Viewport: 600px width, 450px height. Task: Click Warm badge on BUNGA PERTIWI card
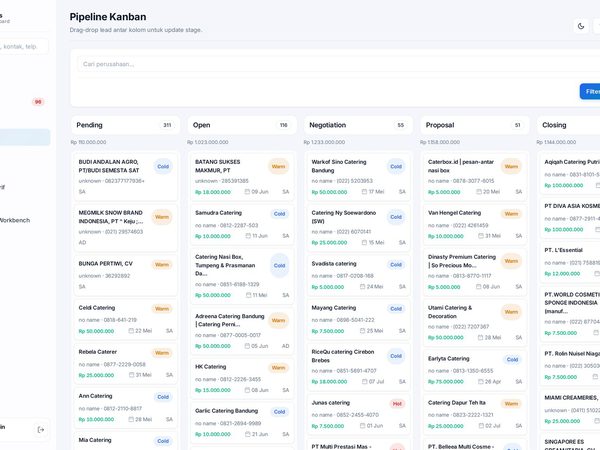[x=162, y=265]
